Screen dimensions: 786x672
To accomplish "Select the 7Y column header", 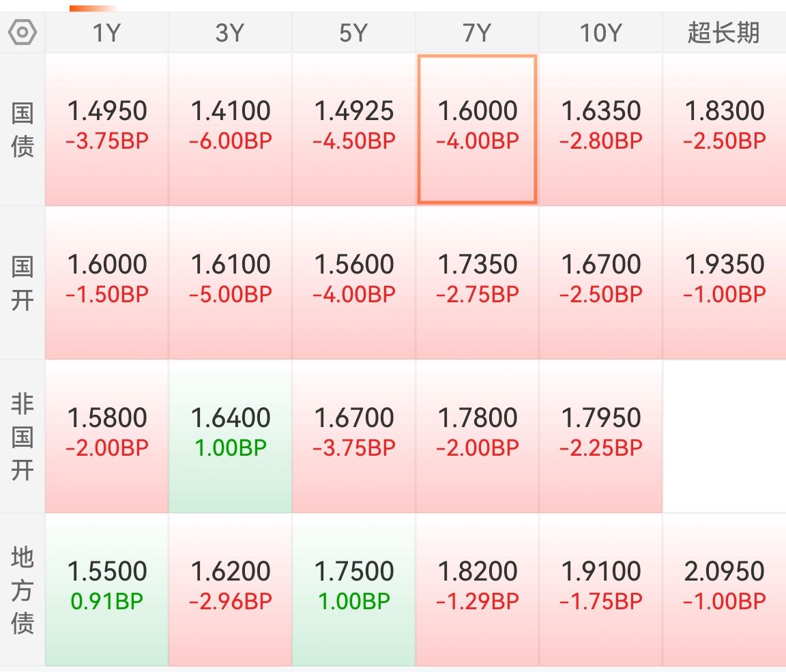I will tap(477, 33).
